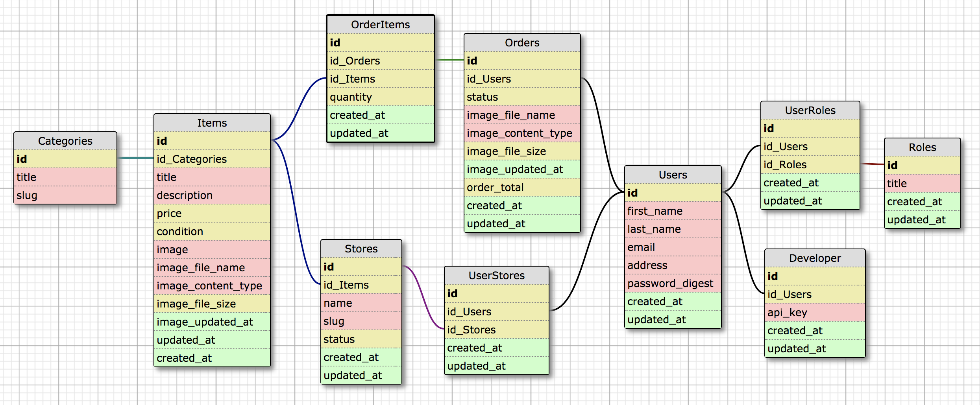The height and width of the screenshot is (405, 980).
Task: Select id_Roles field in UserRoles table
Action: (x=810, y=164)
